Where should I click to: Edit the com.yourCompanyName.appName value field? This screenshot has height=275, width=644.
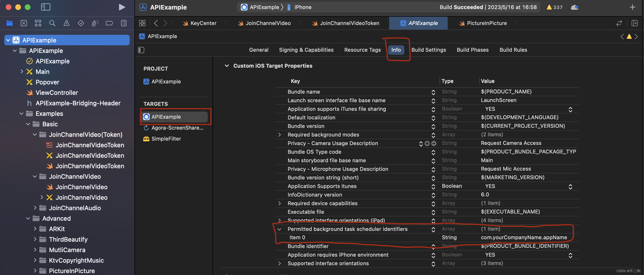coord(524,237)
